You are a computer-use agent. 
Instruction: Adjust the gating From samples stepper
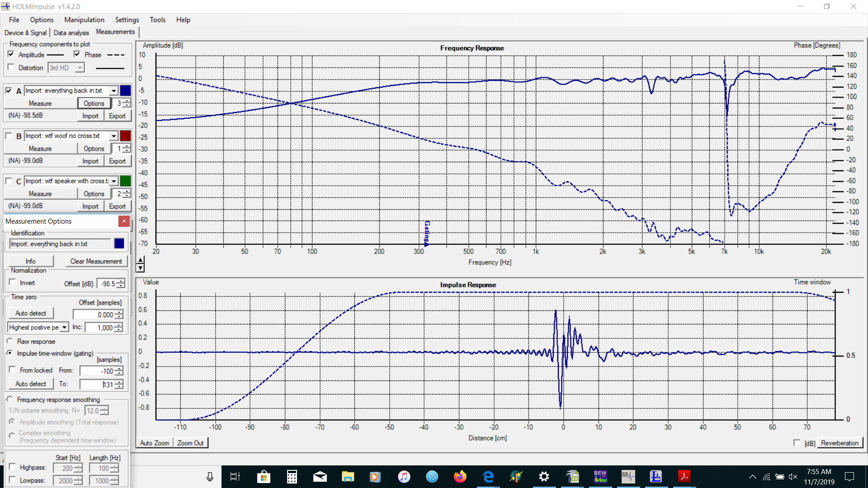pos(119,371)
